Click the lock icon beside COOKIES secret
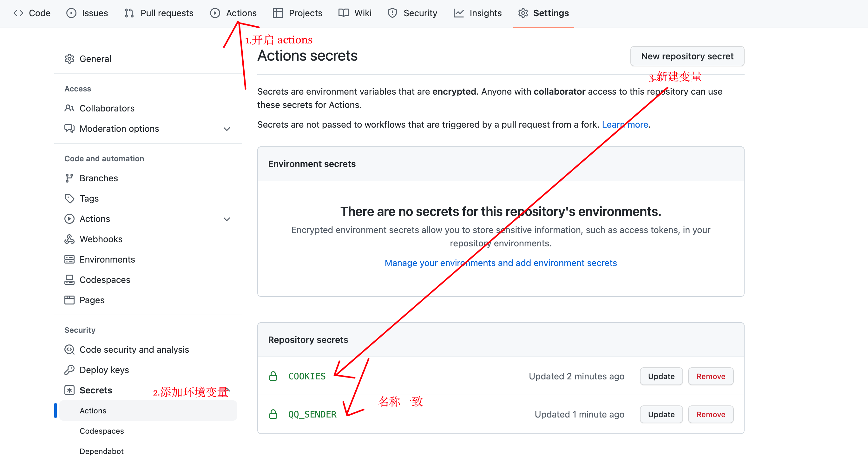Viewport: 868px width, 461px height. coord(273,376)
